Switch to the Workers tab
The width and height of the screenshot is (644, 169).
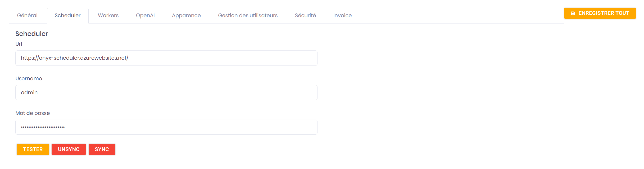click(108, 15)
